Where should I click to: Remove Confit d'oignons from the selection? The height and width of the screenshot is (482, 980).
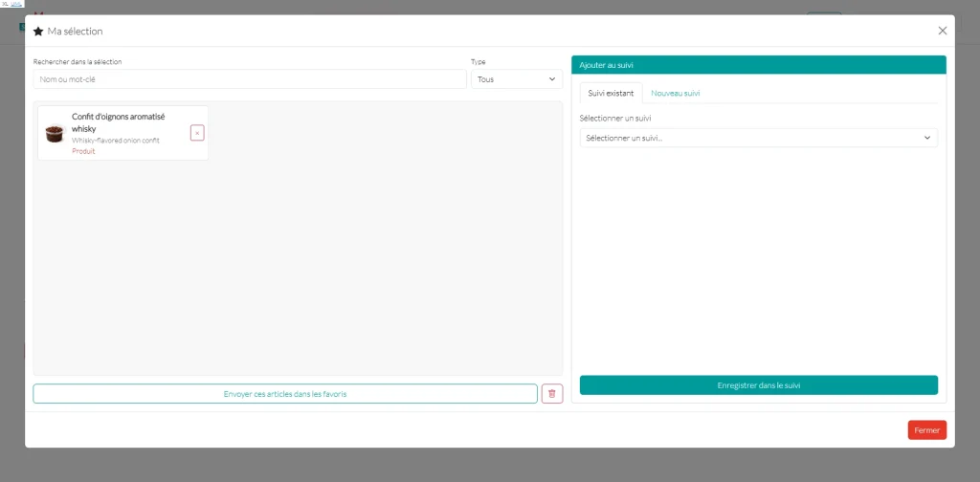[197, 133]
